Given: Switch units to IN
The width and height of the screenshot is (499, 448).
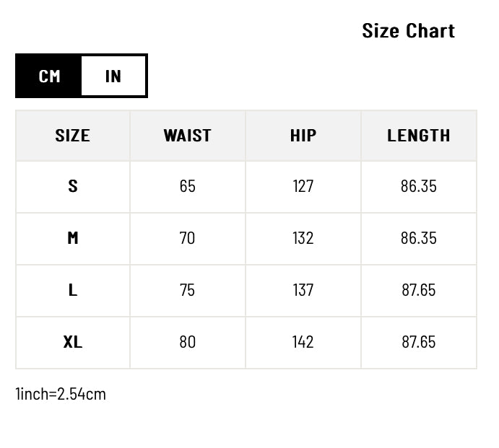Looking at the screenshot, I should point(113,76).
